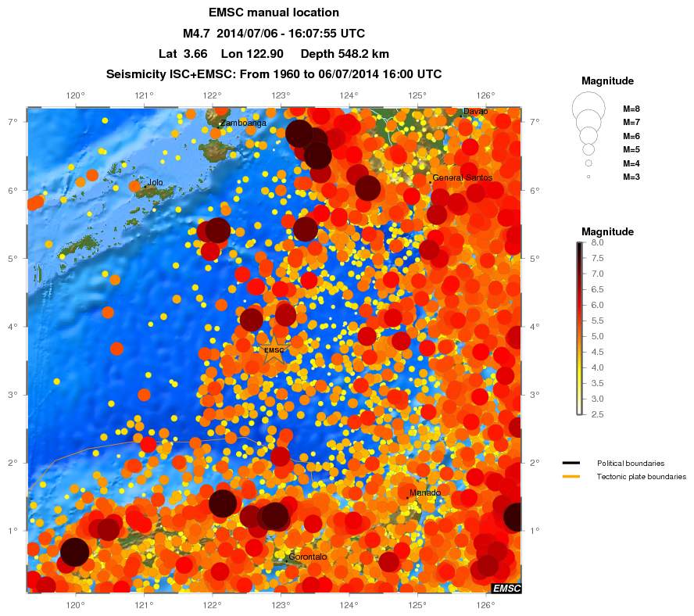Click the Zamboanga city label
694x616 pixels.
coord(243,123)
